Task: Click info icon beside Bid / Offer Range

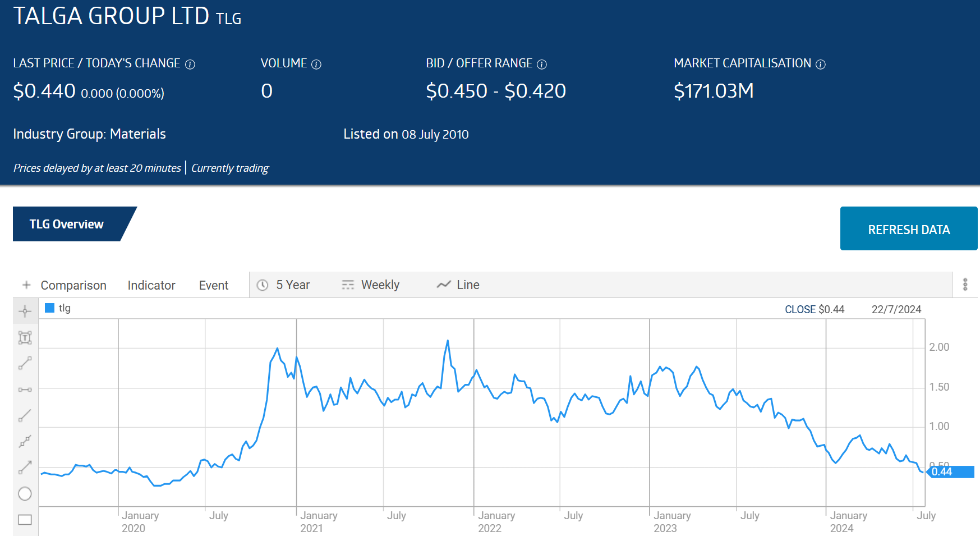Action: (x=542, y=65)
